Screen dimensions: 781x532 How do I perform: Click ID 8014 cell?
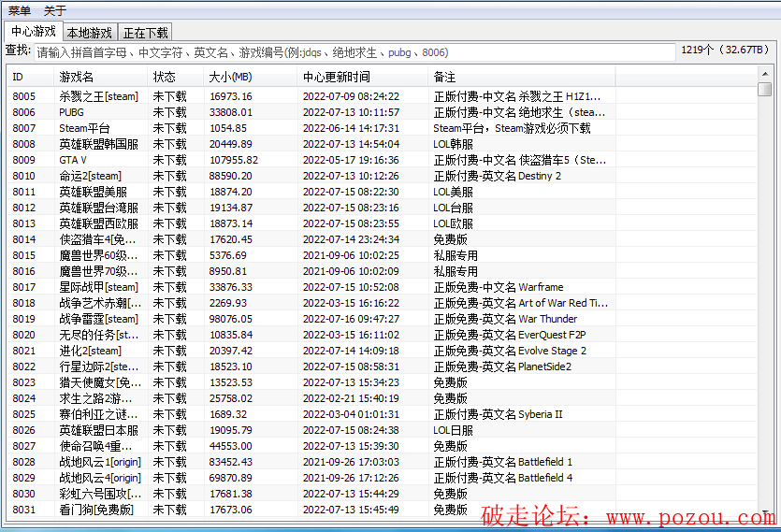pyautogui.click(x=24, y=239)
